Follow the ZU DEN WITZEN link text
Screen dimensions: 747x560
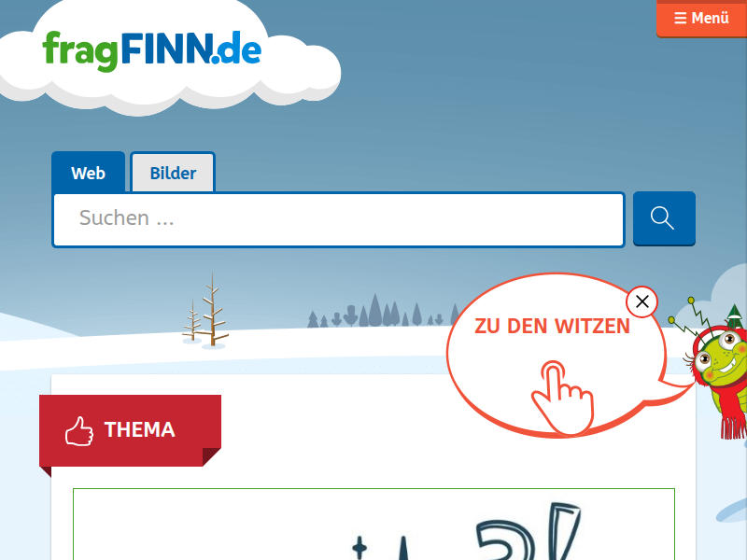[552, 326]
